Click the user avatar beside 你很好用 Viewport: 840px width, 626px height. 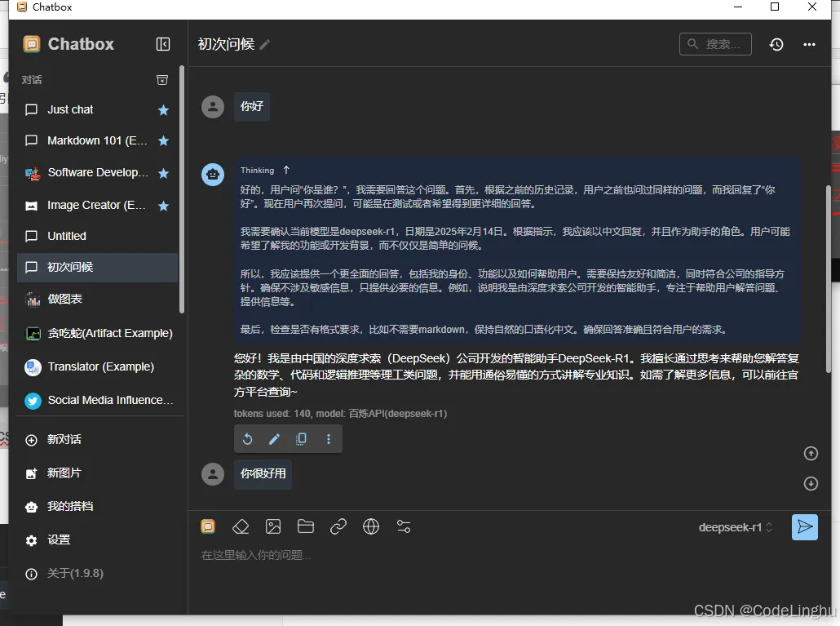point(213,474)
